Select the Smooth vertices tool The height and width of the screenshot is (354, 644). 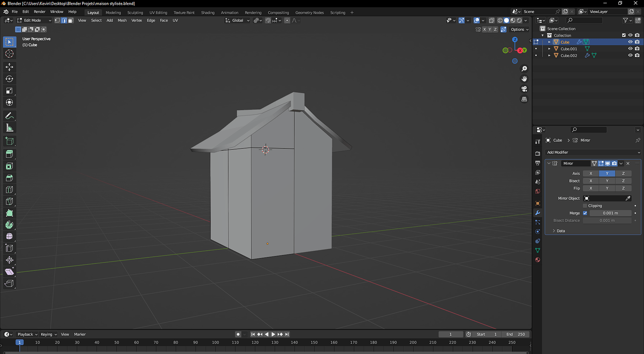tap(9, 236)
